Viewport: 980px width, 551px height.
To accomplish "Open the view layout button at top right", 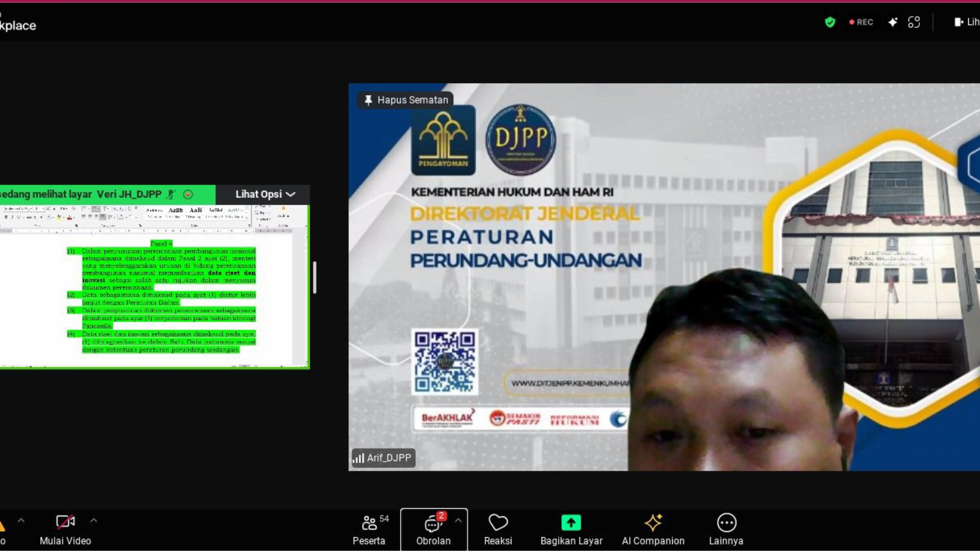I will [x=966, y=22].
